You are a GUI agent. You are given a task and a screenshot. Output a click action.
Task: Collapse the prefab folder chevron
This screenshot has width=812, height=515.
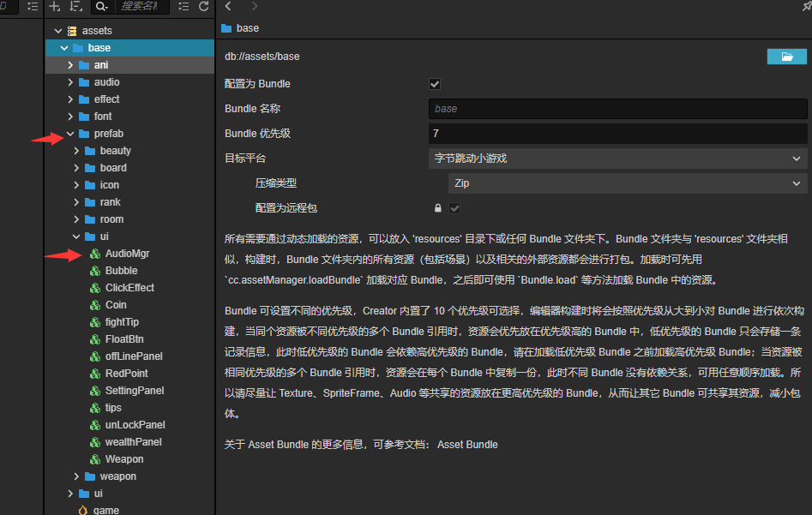click(70, 134)
